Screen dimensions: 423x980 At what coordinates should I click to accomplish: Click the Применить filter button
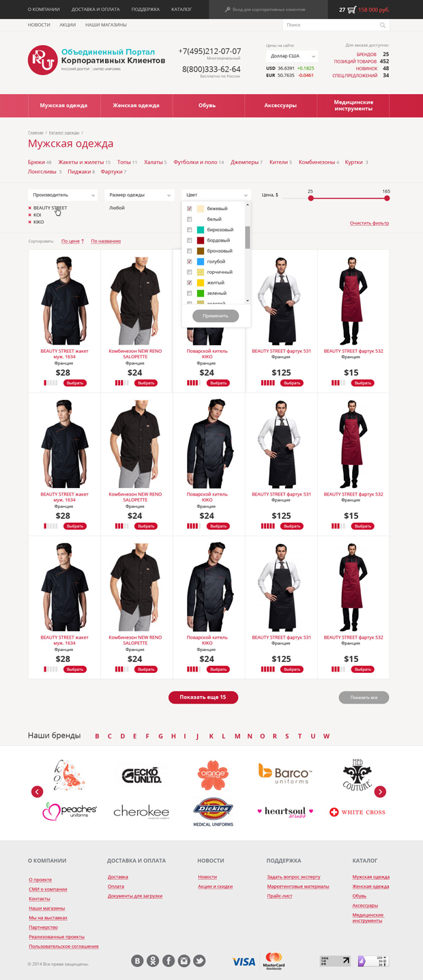coord(216,316)
